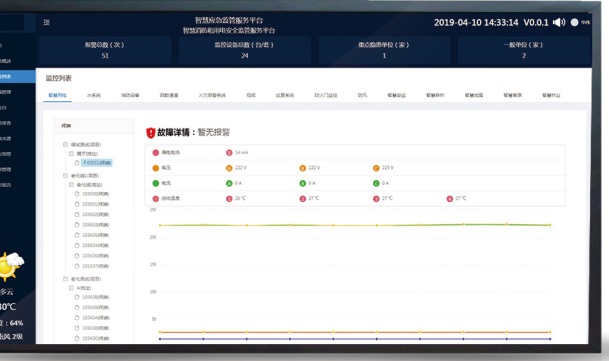Switch to the 水系统 tab
Viewport: 609px width, 361px height.
pyautogui.click(x=94, y=95)
